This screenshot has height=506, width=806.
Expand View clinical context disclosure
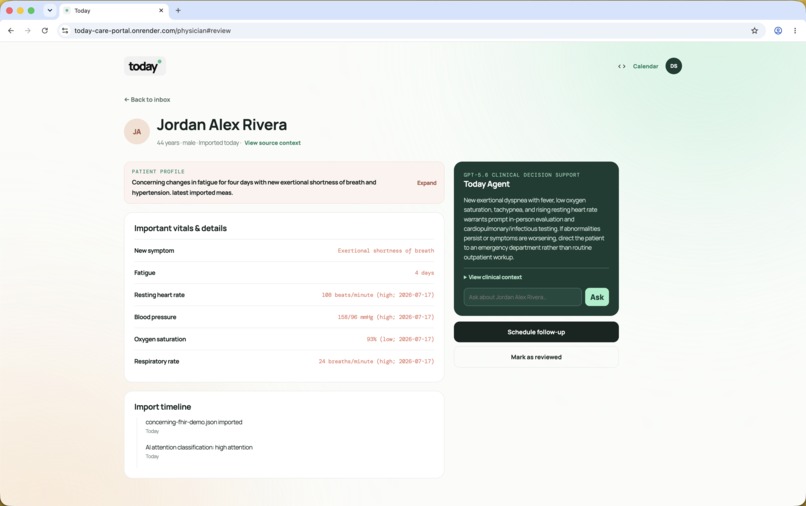(x=492, y=277)
